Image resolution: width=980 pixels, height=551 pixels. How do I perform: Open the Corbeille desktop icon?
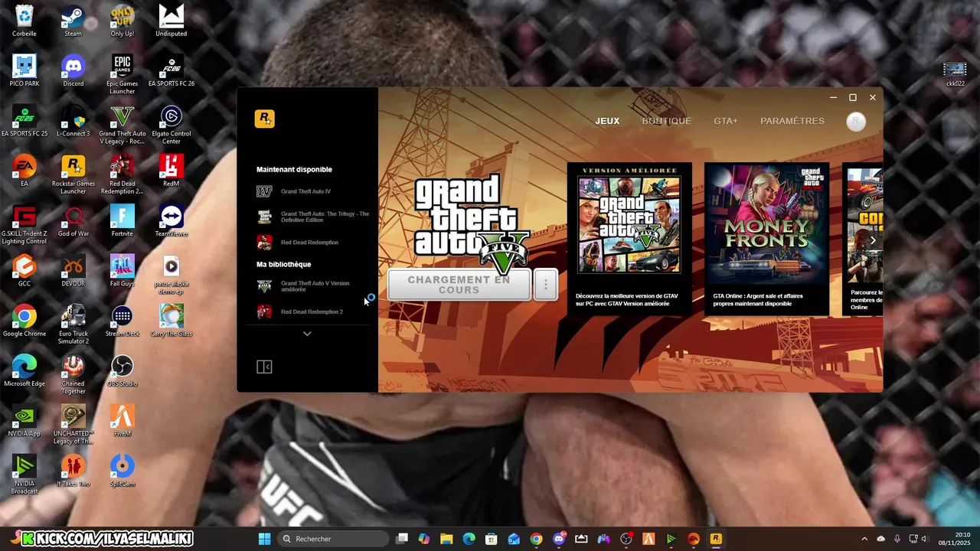point(24,21)
